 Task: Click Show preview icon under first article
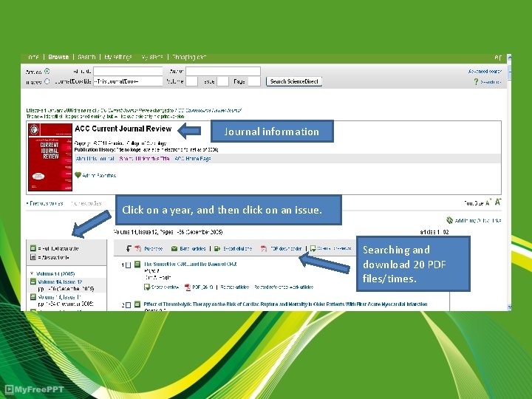[147, 287]
